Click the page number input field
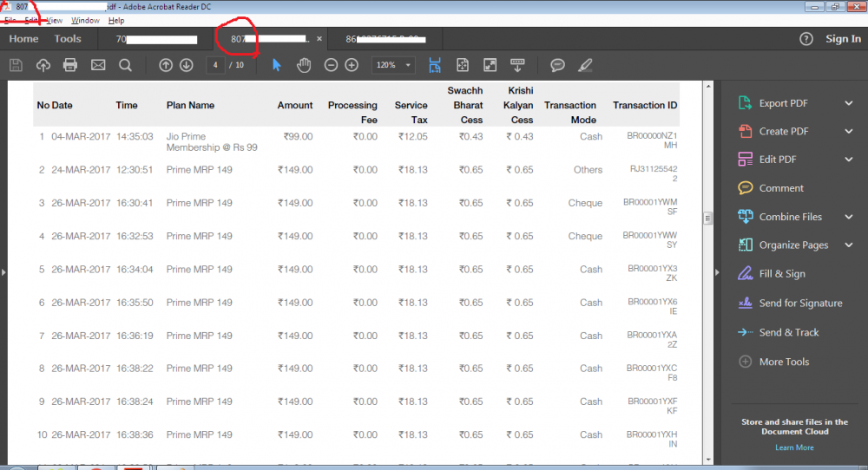 click(x=215, y=65)
